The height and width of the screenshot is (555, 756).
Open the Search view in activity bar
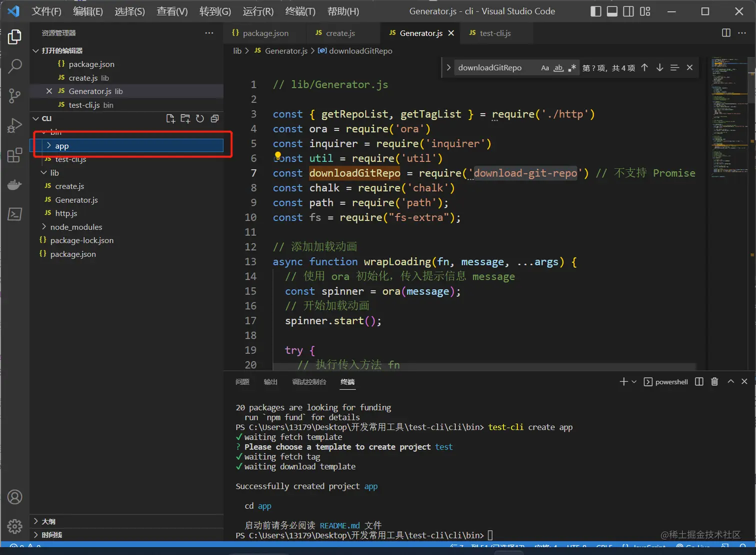click(x=15, y=66)
